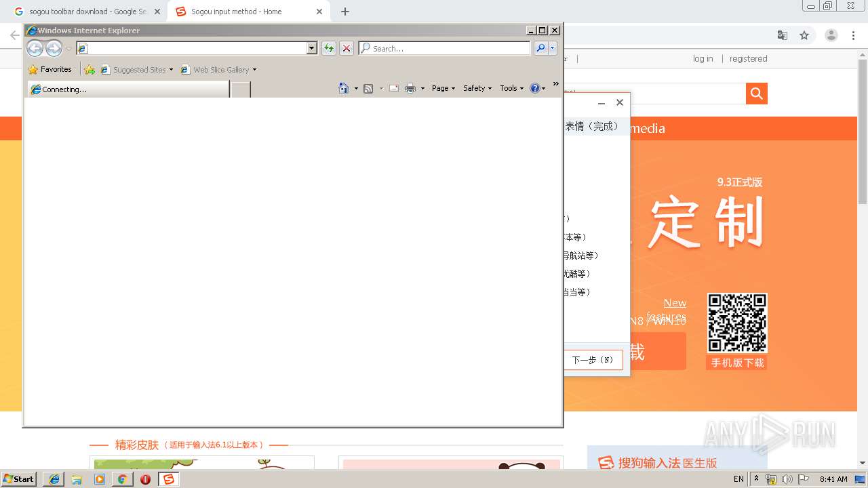Click the Sogou taskbar icon
This screenshot has width=868, height=488.
pyautogui.click(x=169, y=479)
